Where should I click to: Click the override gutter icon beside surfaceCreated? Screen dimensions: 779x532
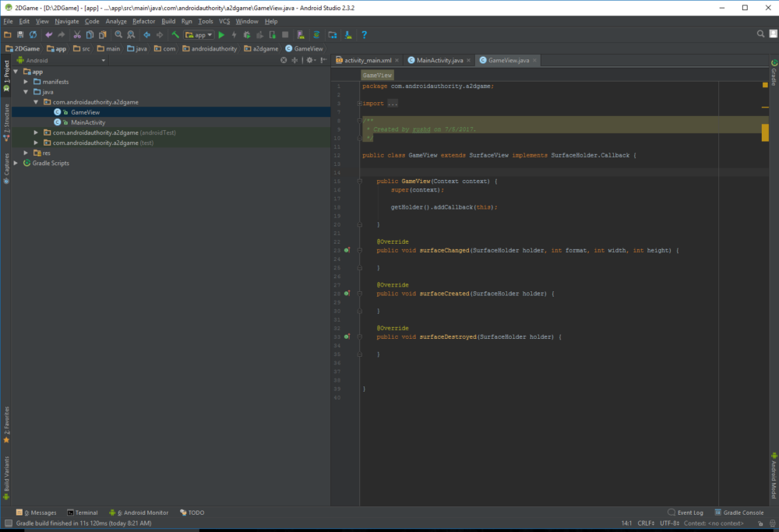coord(348,294)
